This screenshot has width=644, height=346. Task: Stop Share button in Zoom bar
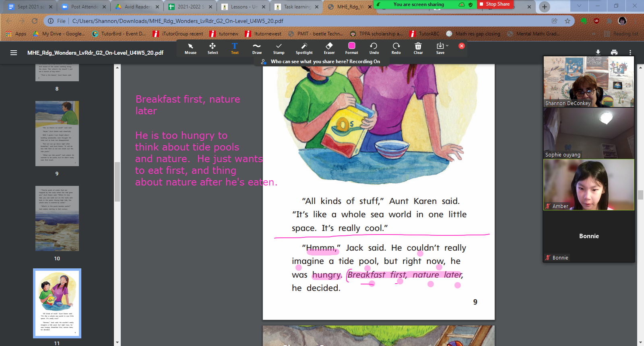click(x=494, y=4)
